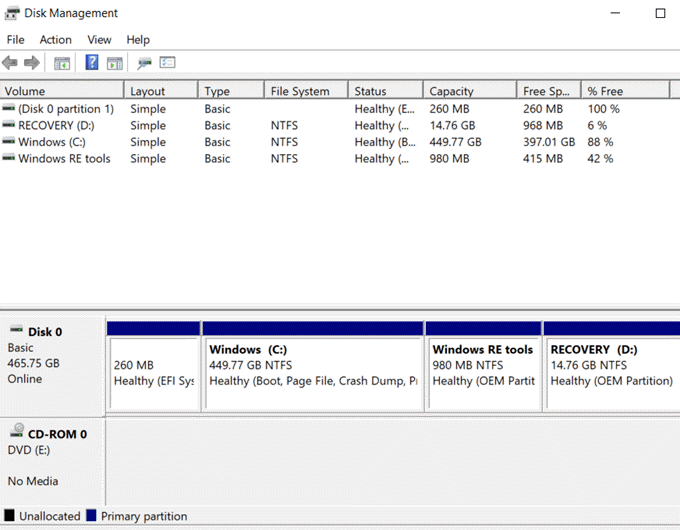The width and height of the screenshot is (680, 530).
Task: Open the File menu
Action: click(16, 40)
